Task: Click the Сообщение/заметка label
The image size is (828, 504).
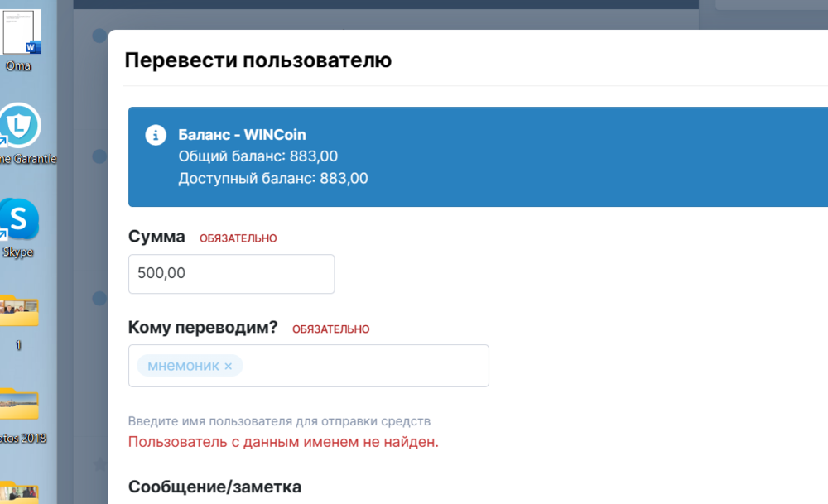Action: tap(214, 487)
